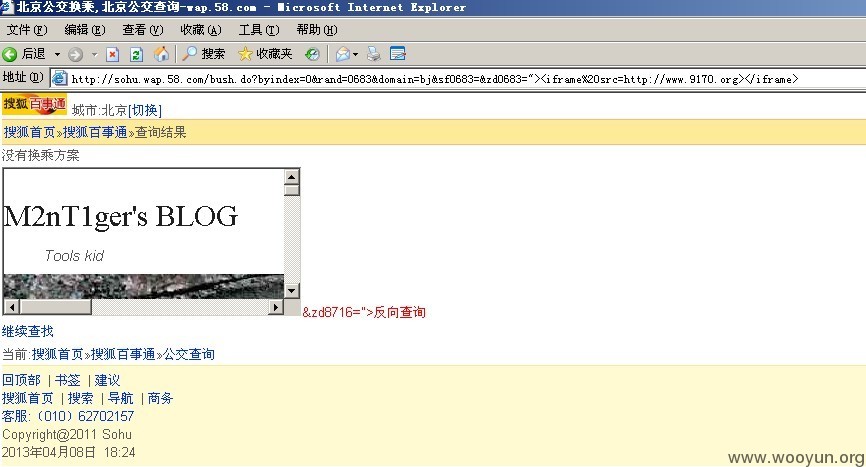866x467 pixels.
Task: Click the Mail envelope icon
Action: tap(342, 54)
